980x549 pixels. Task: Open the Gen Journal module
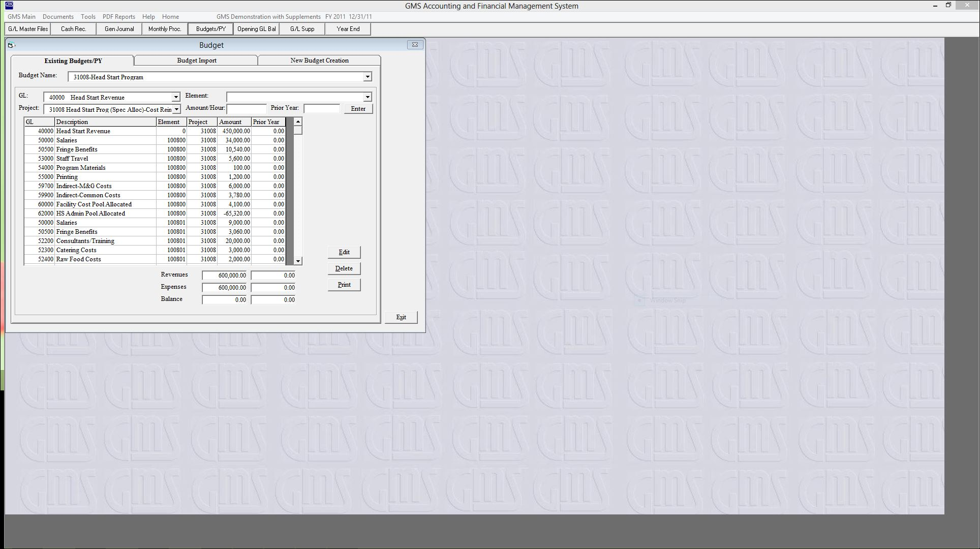[118, 29]
